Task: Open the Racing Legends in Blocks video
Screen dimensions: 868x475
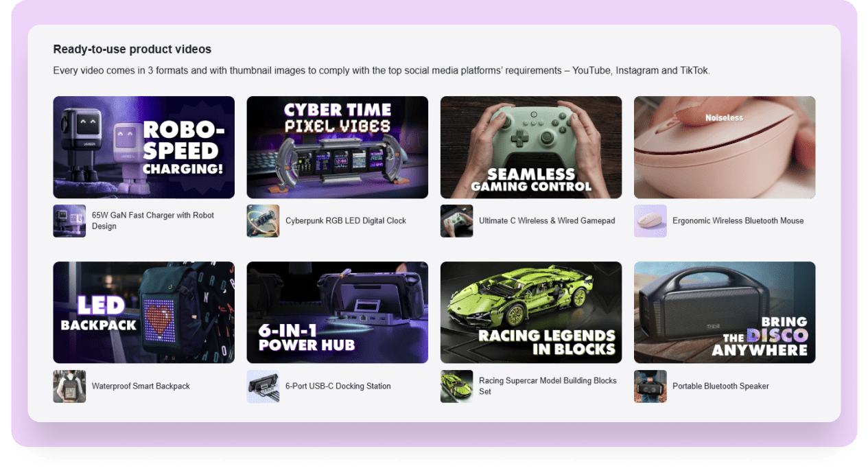Action: point(531,312)
